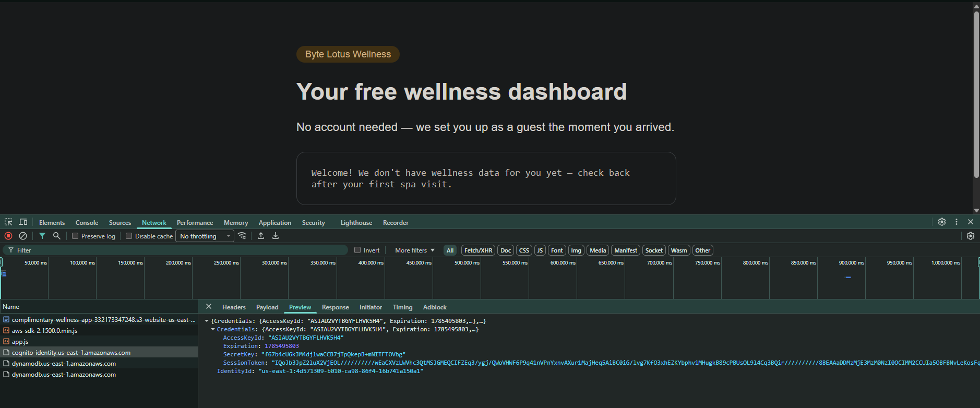The image size is (980, 408).
Task: Check the Disable cache option
Action: [129, 236]
